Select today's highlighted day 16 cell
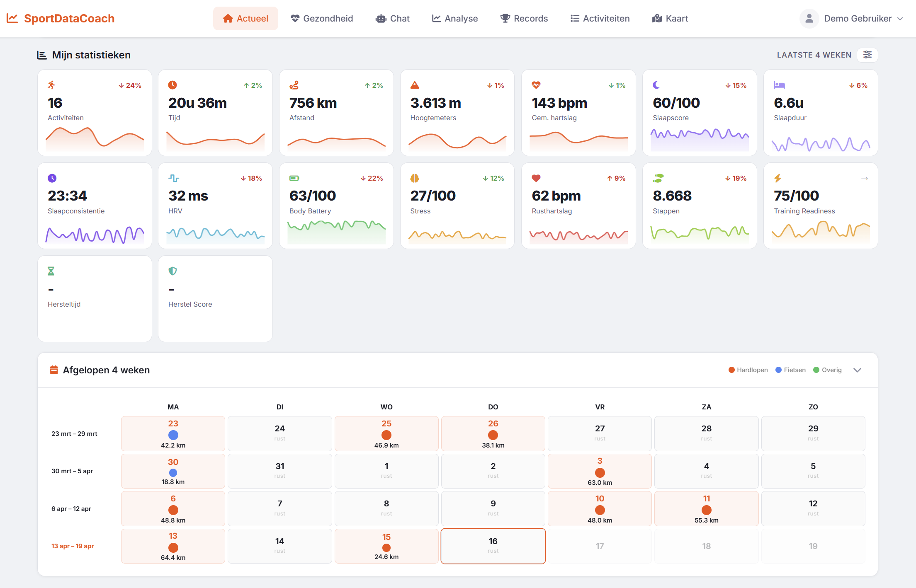Viewport: 916px width, 588px height. point(493,546)
